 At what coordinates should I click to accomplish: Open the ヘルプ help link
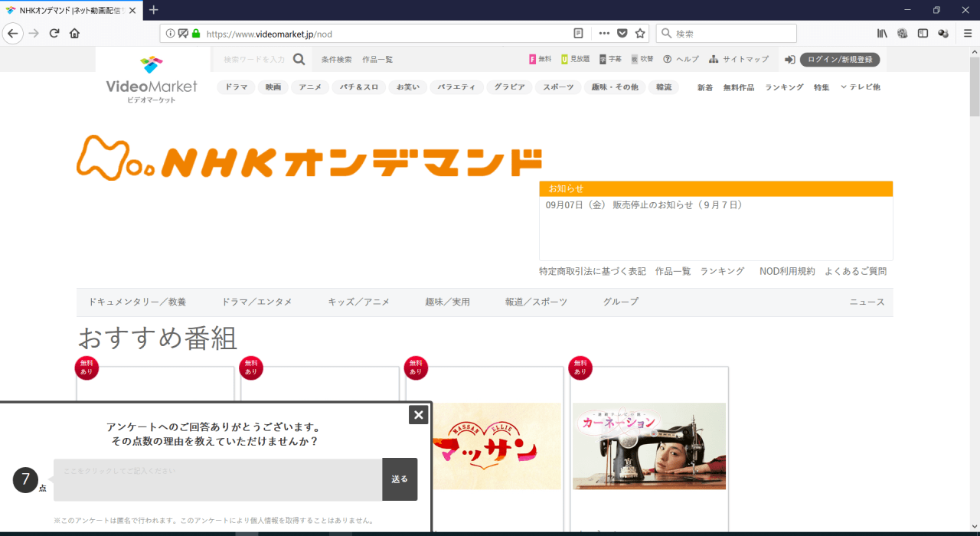click(x=681, y=60)
